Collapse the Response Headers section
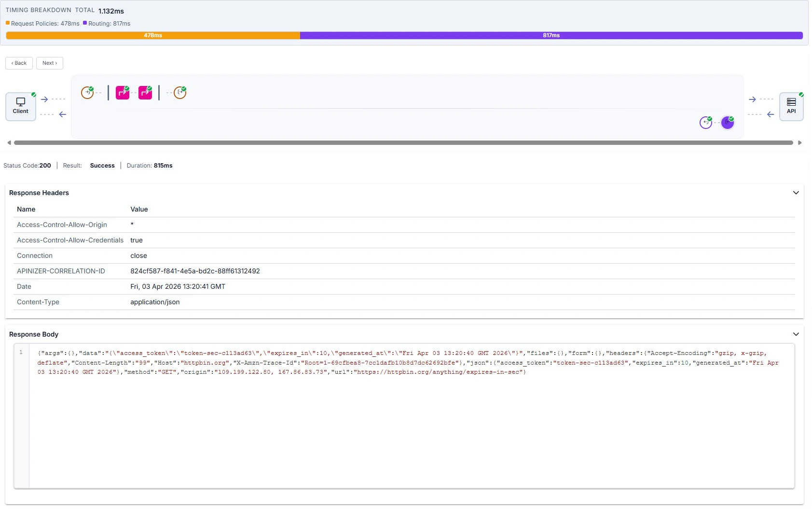 (795, 193)
